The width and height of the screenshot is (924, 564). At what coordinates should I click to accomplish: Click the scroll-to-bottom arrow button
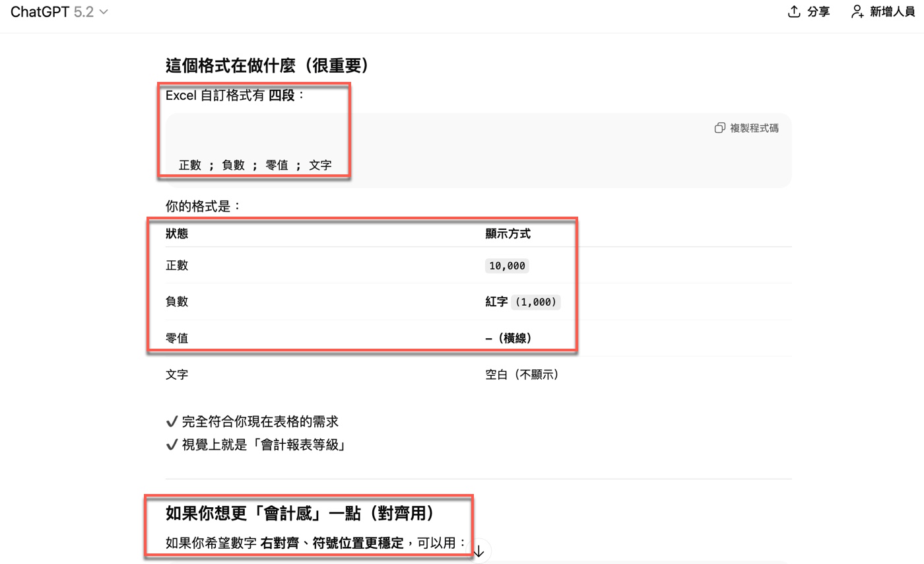(x=477, y=550)
